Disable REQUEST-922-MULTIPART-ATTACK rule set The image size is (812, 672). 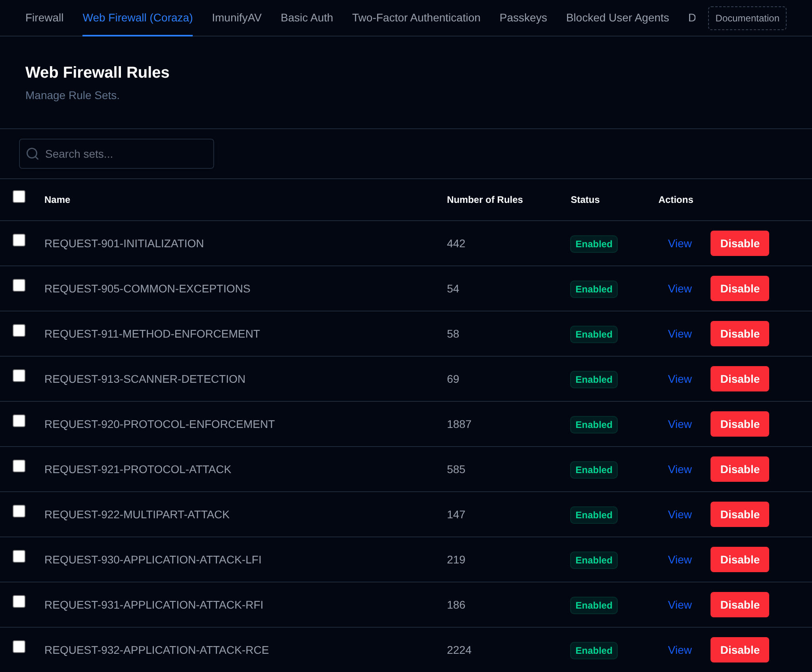pyautogui.click(x=740, y=514)
